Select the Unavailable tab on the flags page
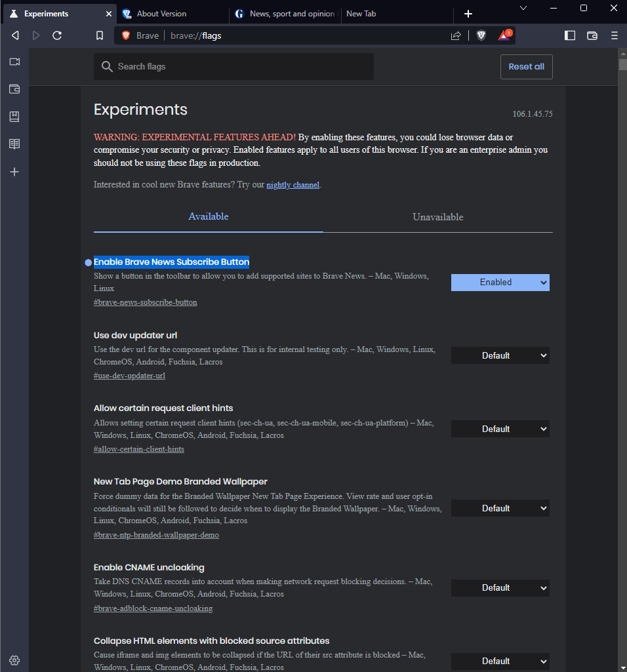 click(437, 216)
